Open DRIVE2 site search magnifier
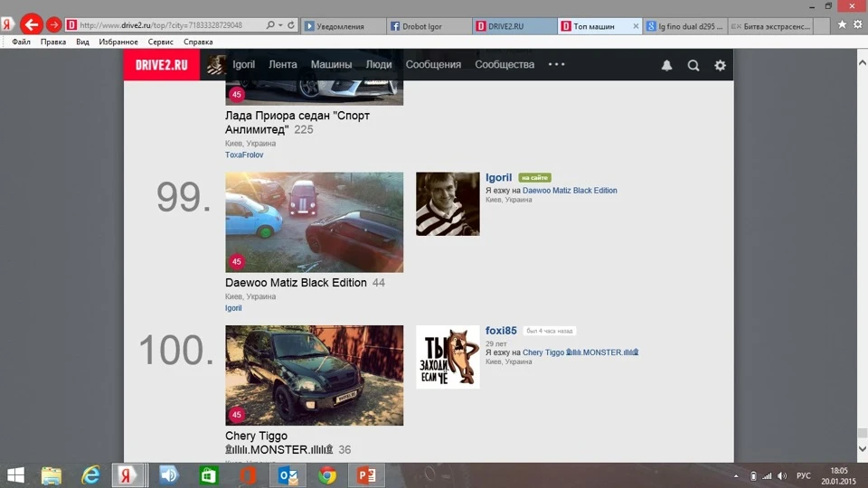 tap(693, 65)
